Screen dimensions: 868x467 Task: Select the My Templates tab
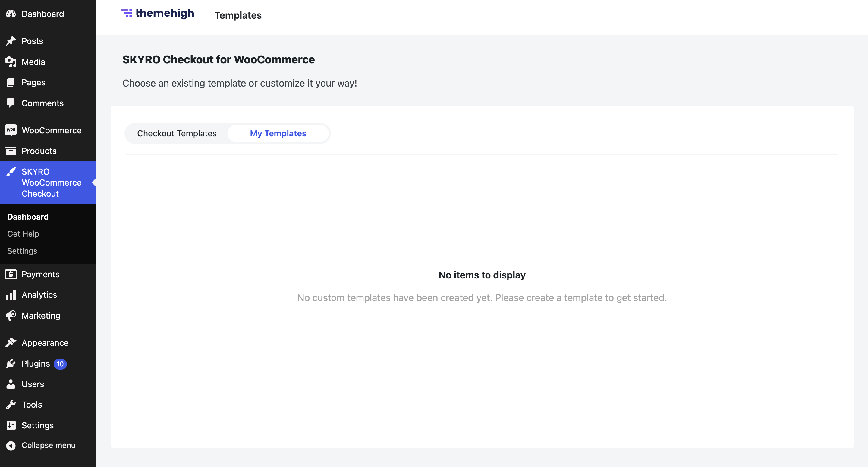(278, 134)
